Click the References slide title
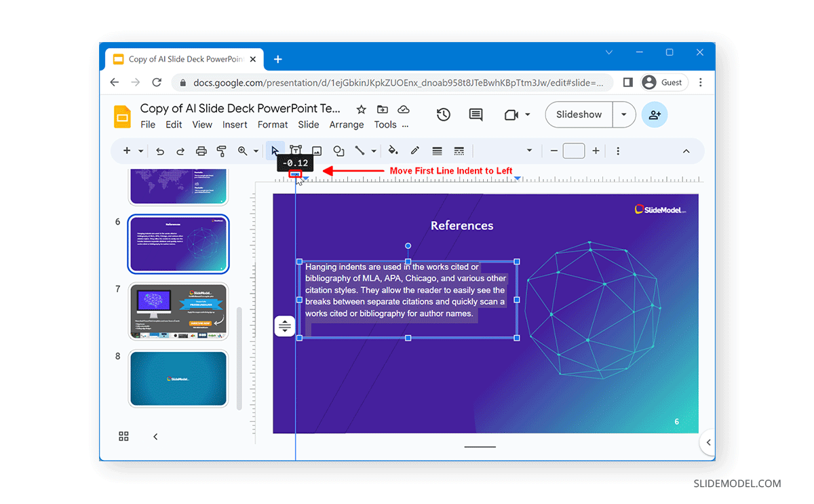 coord(462,225)
